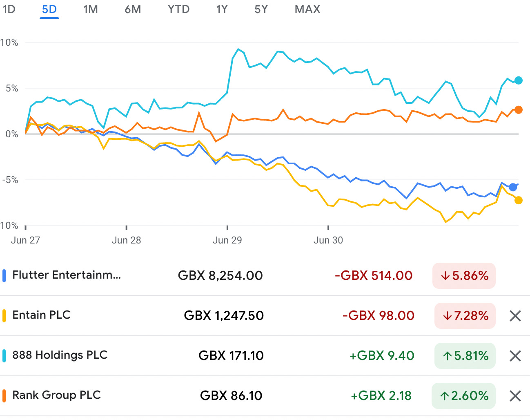Click the cyan endpoint dot on chart
Image resolution: width=530 pixels, height=420 pixels.
(x=519, y=80)
